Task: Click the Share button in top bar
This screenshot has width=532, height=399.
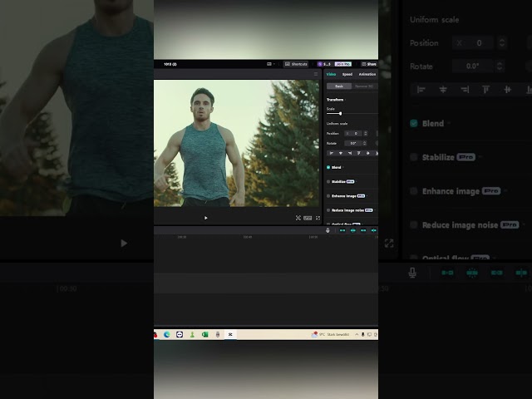Action: [369, 64]
